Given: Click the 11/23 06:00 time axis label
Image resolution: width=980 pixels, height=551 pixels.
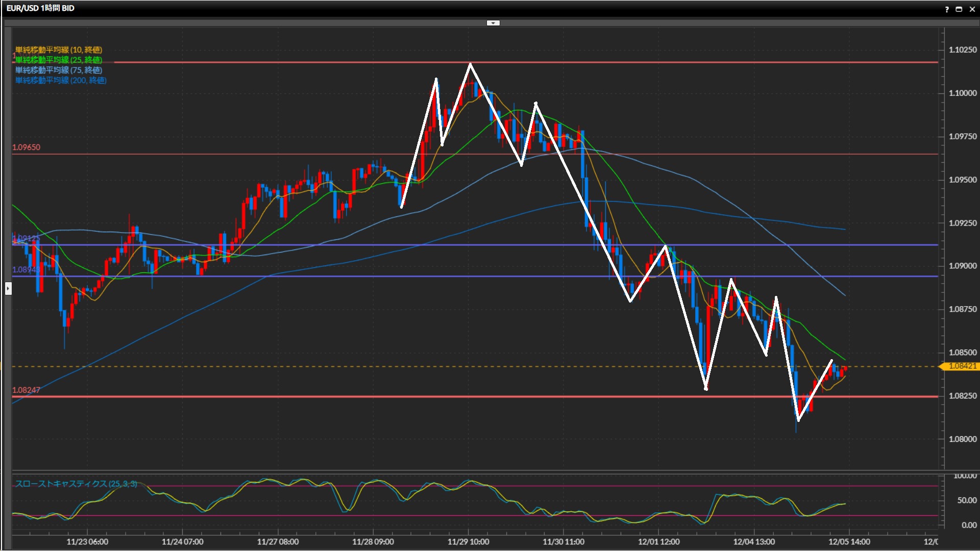Looking at the screenshot, I should [x=87, y=542].
